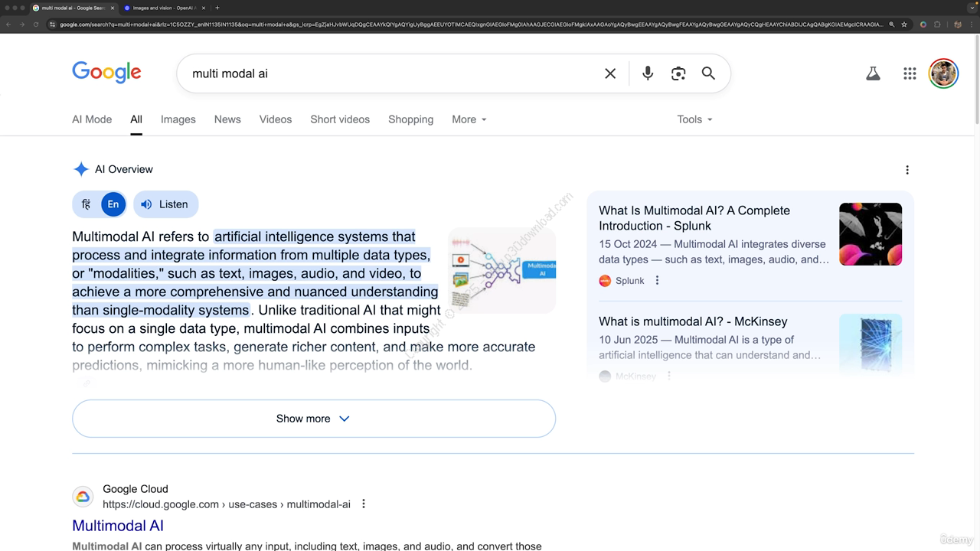Expand AI Overview with Show more

click(x=313, y=419)
